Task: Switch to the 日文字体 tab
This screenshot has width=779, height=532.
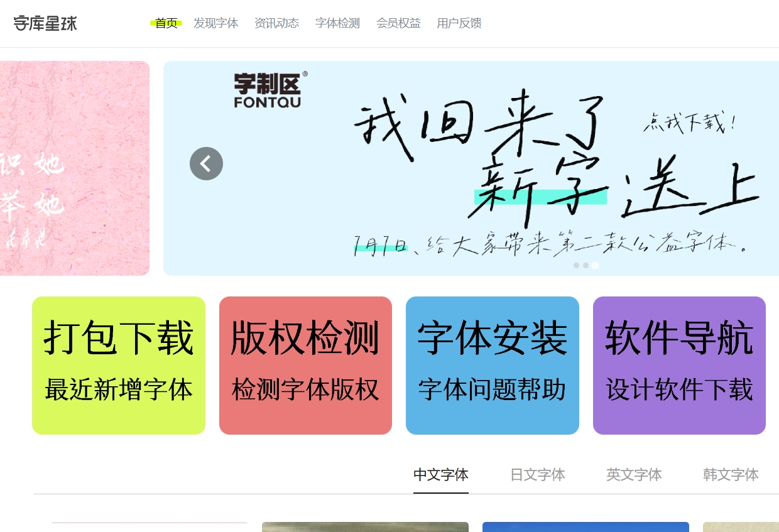Action: (x=537, y=475)
